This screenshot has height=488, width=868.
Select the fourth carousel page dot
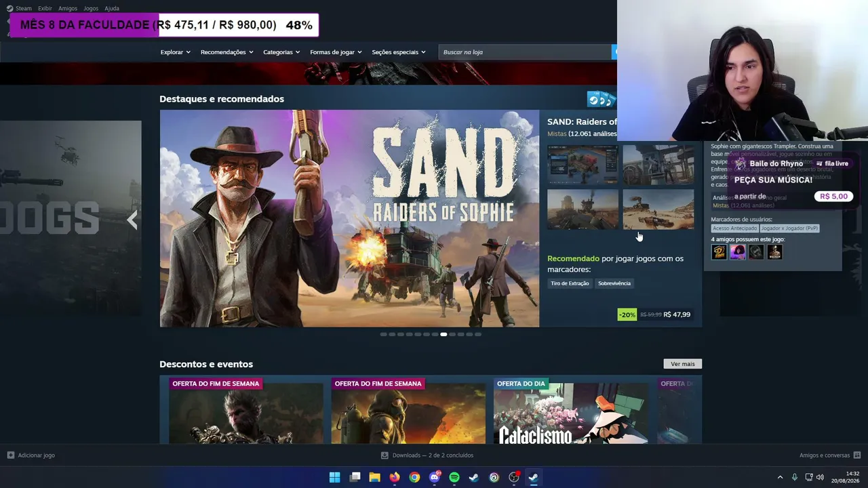click(409, 334)
